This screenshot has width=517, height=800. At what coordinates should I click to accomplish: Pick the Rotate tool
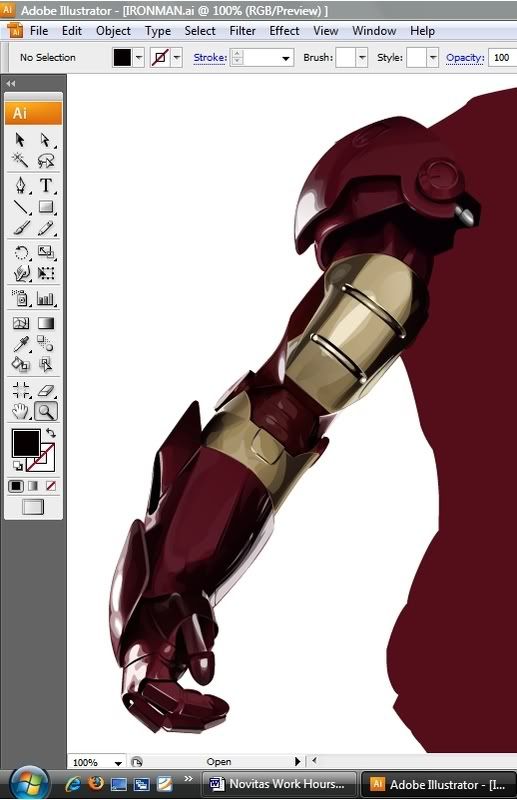20,253
